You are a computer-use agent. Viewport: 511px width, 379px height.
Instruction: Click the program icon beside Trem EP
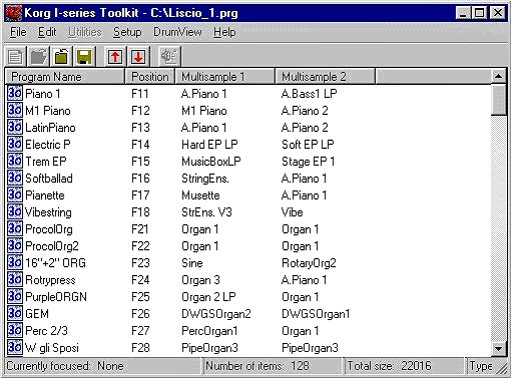pyautogui.click(x=15, y=161)
